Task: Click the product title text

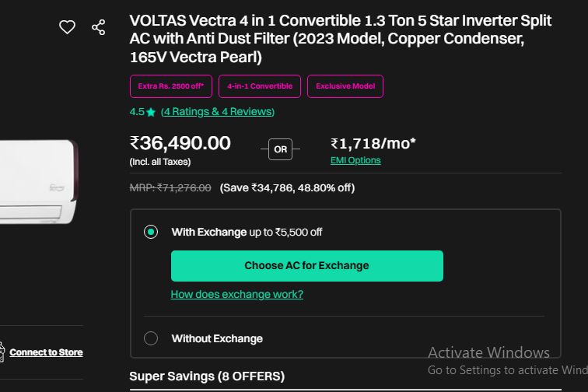Action: click(x=341, y=39)
